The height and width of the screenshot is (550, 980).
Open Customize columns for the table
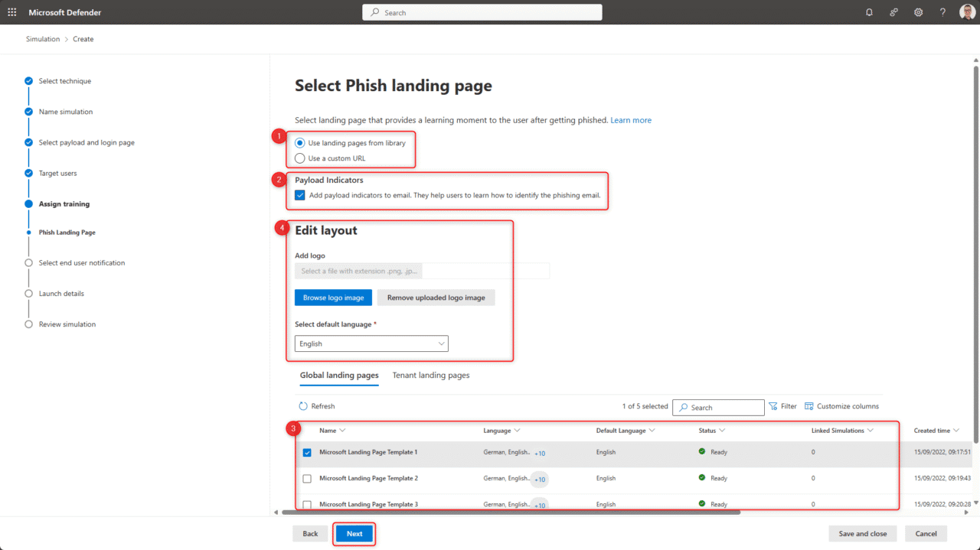pos(841,406)
